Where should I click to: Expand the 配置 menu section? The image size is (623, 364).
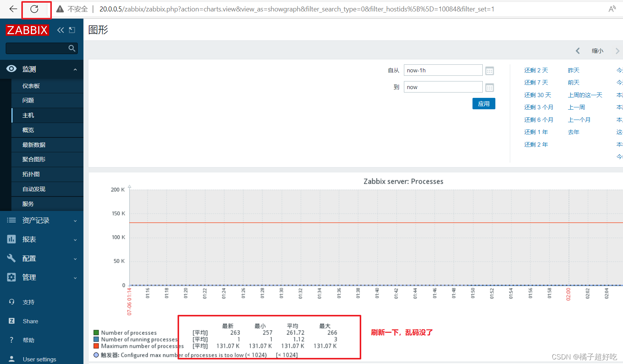pyautogui.click(x=75, y=259)
